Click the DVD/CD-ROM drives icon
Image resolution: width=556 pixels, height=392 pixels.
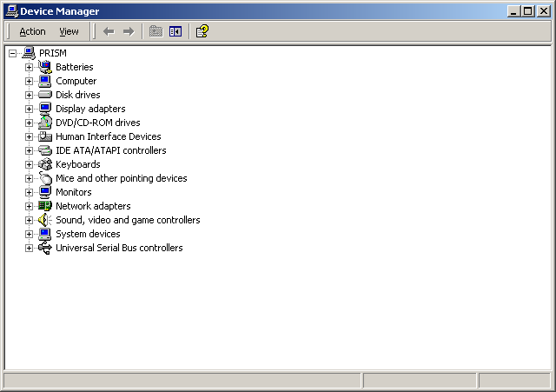point(45,123)
